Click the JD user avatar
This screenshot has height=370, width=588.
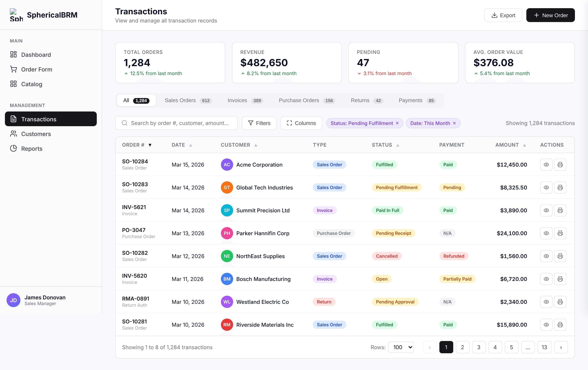pyautogui.click(x=13, y=300)
